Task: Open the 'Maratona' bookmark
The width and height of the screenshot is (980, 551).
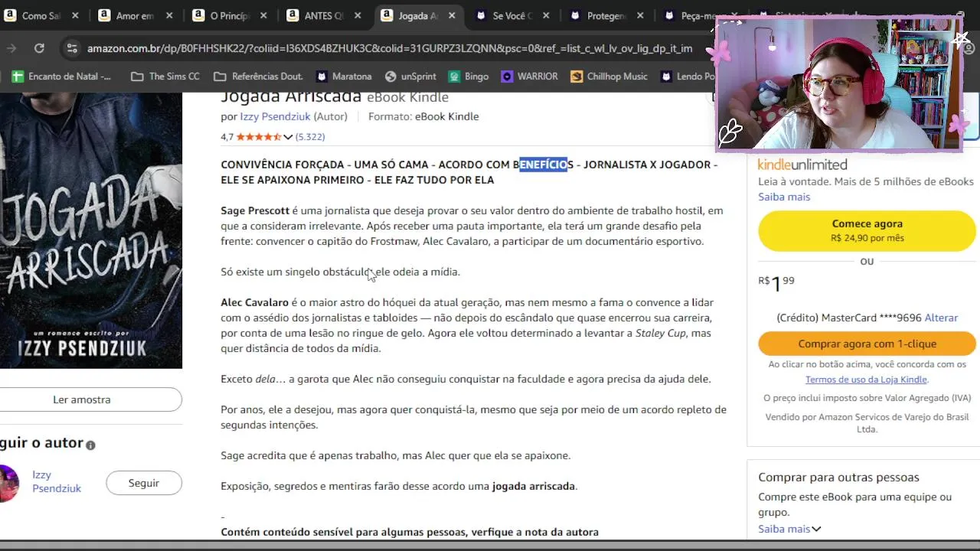Action: tap(344, 77)
